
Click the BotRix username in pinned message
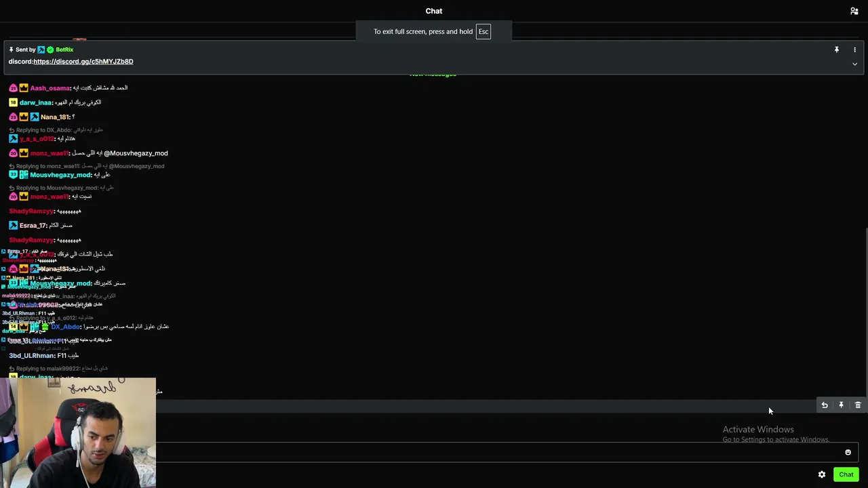tap(64, 49)
